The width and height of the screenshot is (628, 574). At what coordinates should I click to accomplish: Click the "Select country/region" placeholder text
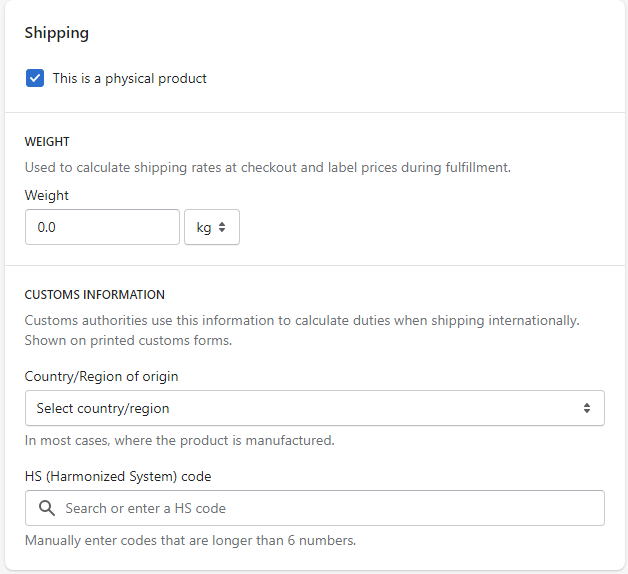click(x=103, y=408)
